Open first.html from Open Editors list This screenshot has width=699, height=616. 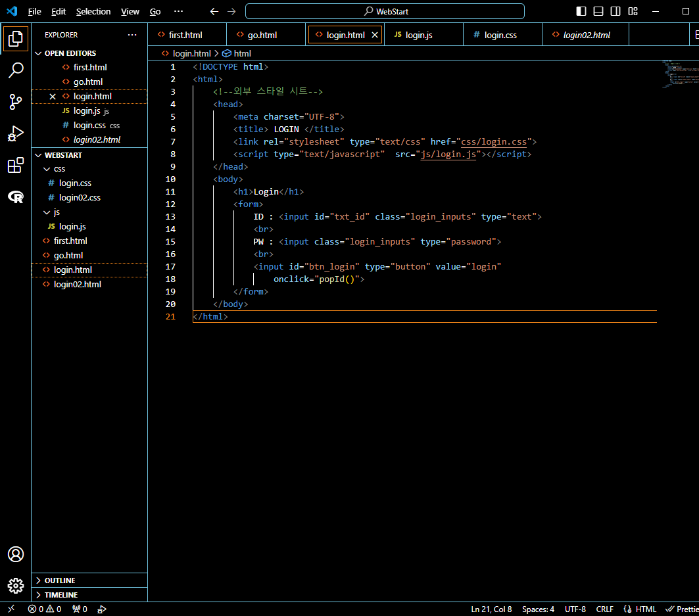click(89, 67)
